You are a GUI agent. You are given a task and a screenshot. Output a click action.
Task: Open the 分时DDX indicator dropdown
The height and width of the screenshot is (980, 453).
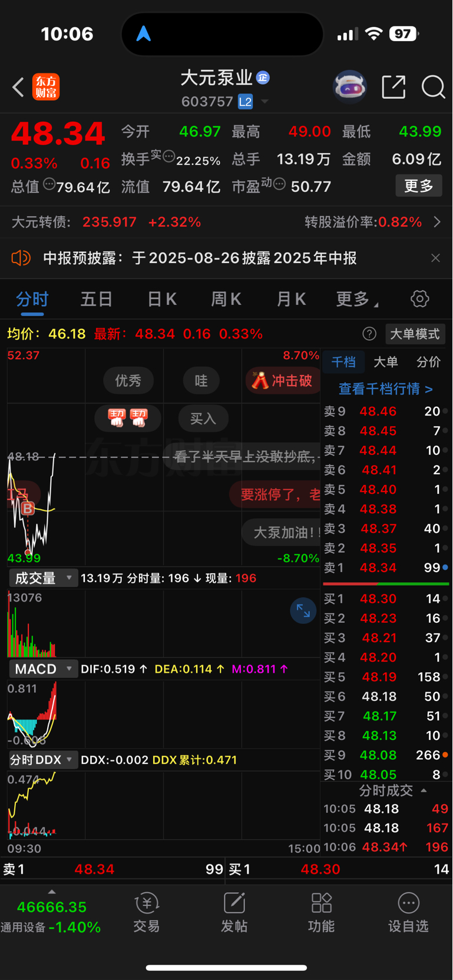[43, 760]
